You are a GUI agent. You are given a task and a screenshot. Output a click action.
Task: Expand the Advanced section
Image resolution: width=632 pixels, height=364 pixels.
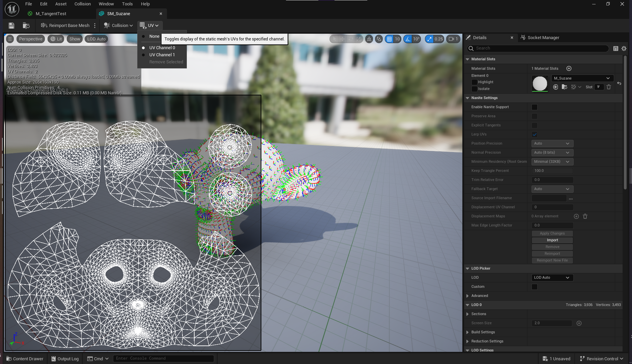(x=467, y=296)
